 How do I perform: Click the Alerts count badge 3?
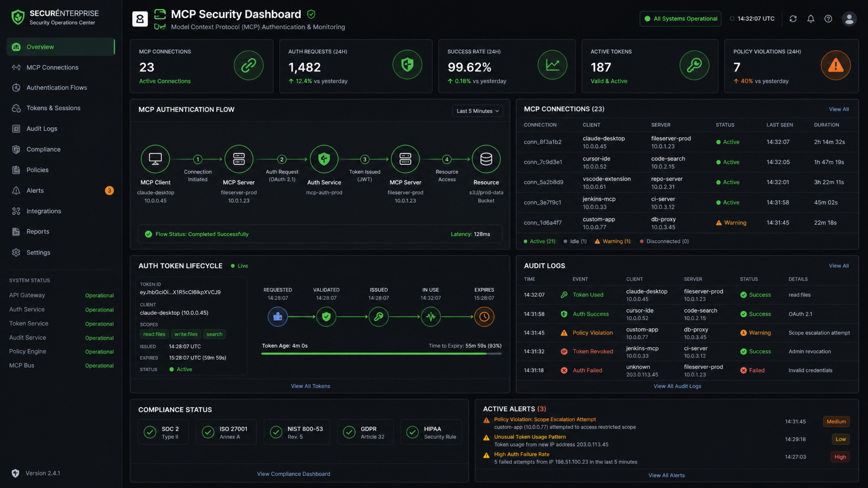(x=109, y=191)
